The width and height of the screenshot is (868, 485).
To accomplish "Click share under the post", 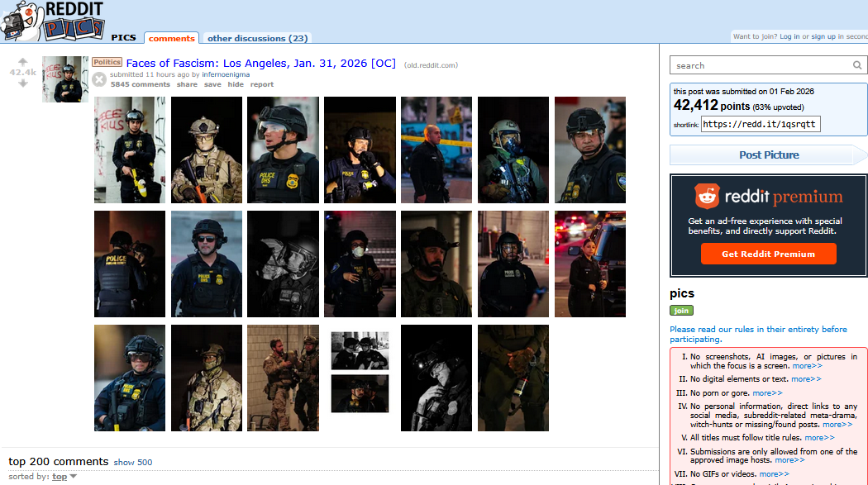I will [187, 84].
